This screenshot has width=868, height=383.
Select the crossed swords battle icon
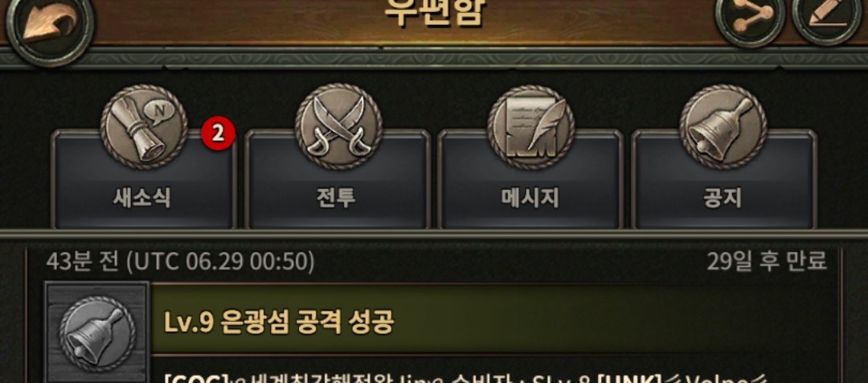[x=338, y=127]
